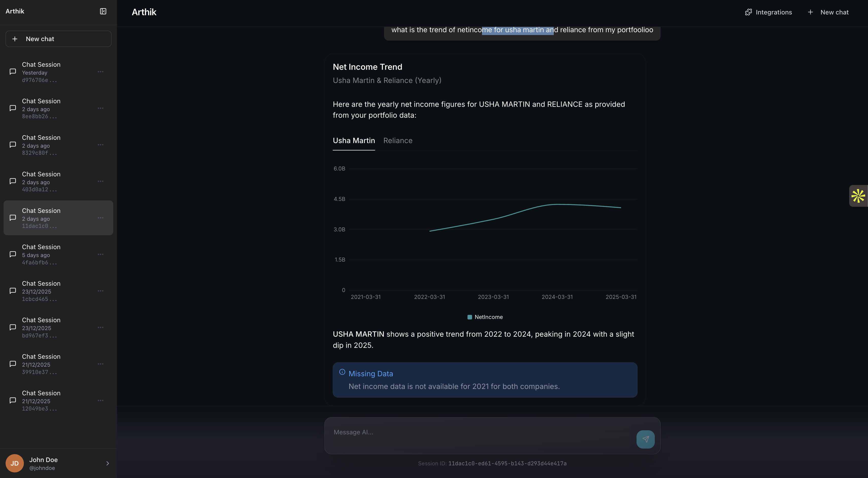Open options for session 12049be3
The image size is (868, 478).
101,401
